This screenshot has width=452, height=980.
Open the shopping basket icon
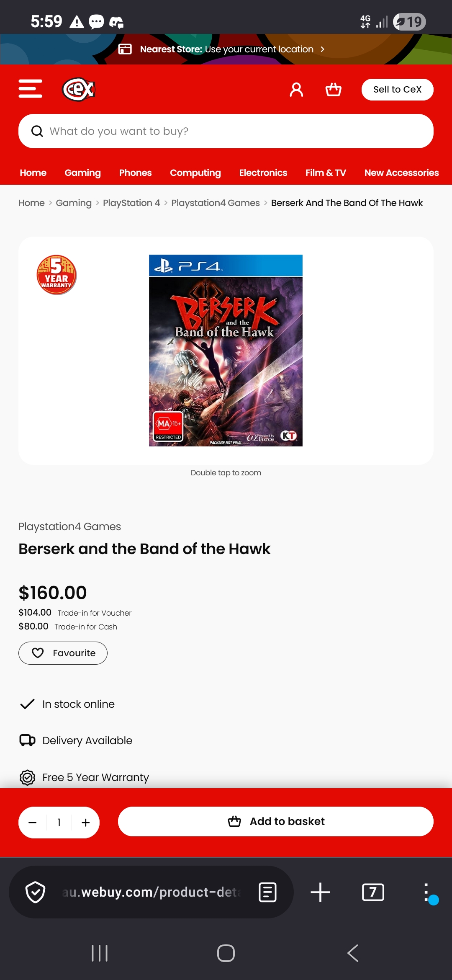click(x=334, y=89)
